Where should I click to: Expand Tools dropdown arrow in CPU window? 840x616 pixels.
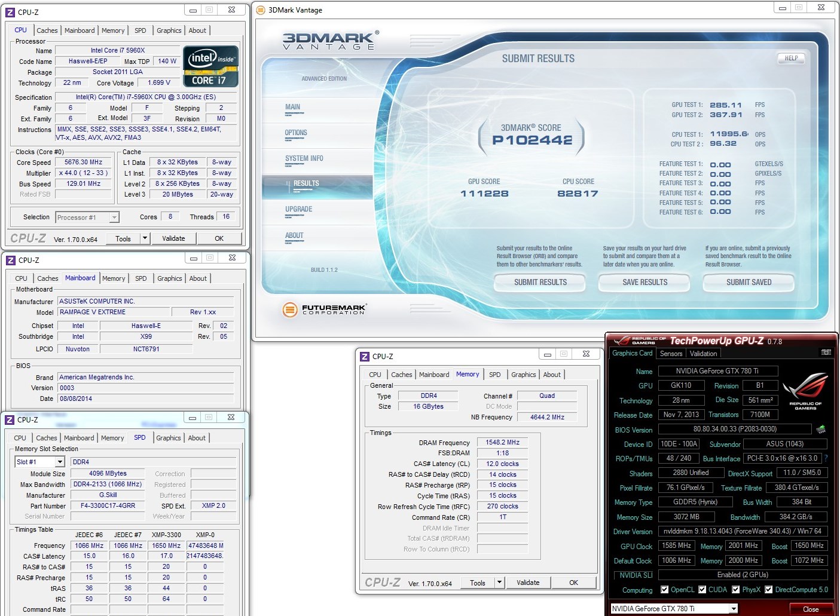tap(145, 238)
